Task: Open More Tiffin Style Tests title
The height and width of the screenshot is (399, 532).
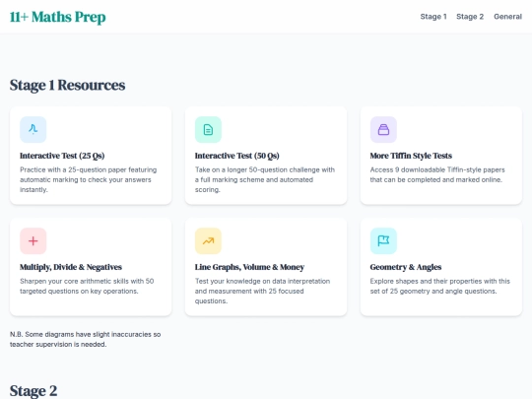Action: [x=411, y=156]
